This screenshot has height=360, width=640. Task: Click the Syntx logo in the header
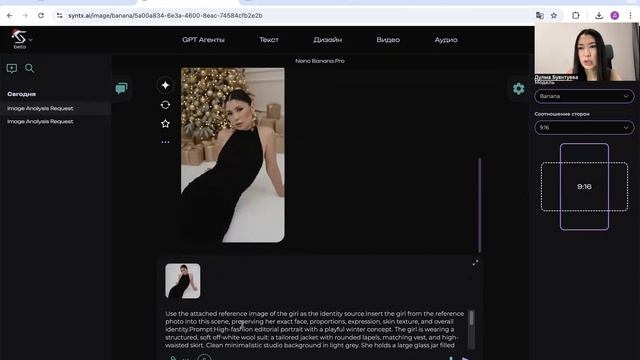pos(19,37)
